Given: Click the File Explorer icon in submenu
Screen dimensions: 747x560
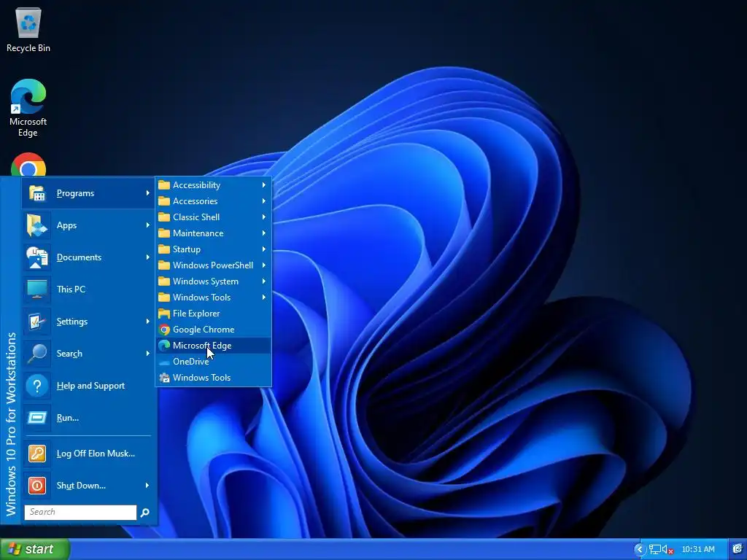Looking at the screenshot, I should pyautogui.click(x=164, y=314).
